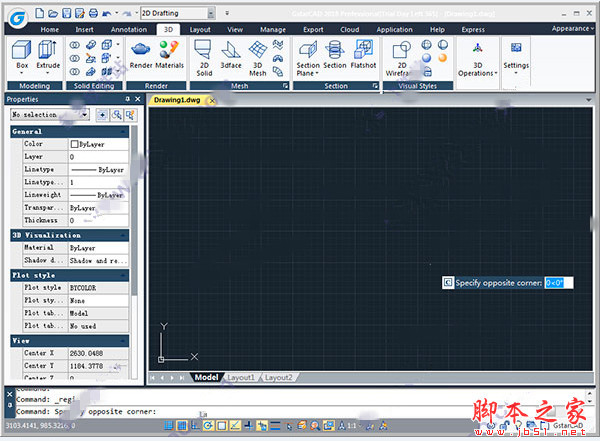The width and height of the screenshot is (600, 443).
Task: Toggle Ortho mode in status bar
Action: [x=195, y=425]
